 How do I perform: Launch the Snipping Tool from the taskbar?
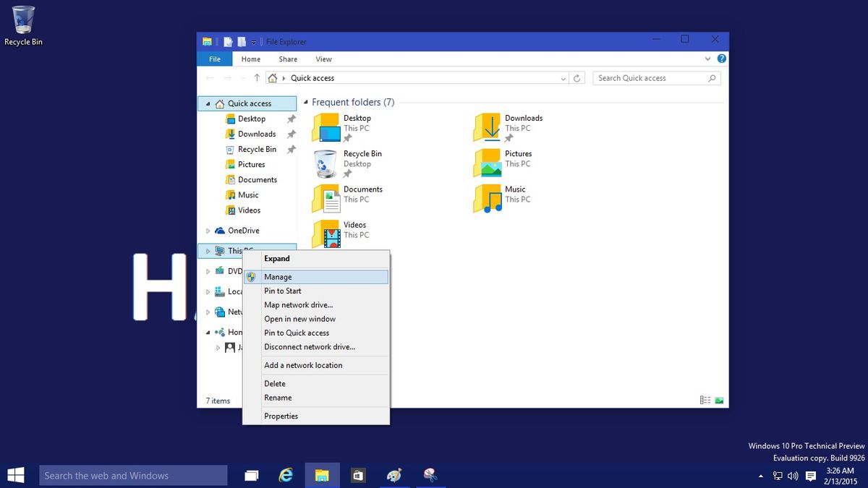click(430, 475)
